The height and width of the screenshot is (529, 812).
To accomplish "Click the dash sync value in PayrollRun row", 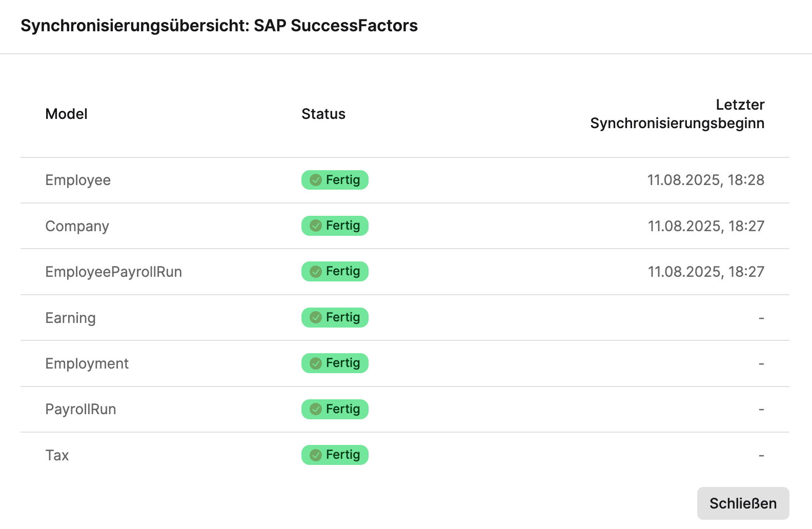I will click(761, 410).
